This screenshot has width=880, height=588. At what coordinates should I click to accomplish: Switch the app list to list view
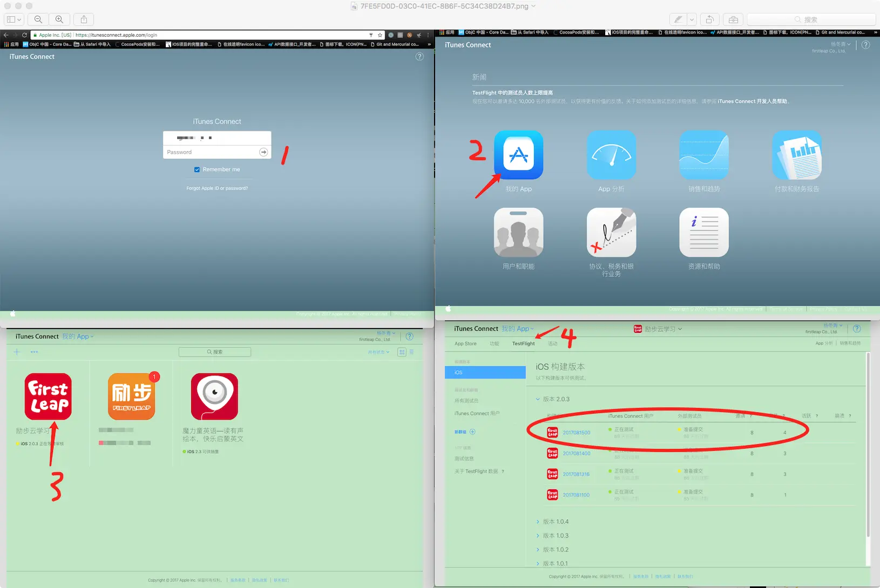pyautogui.click(x=412, y=352)
